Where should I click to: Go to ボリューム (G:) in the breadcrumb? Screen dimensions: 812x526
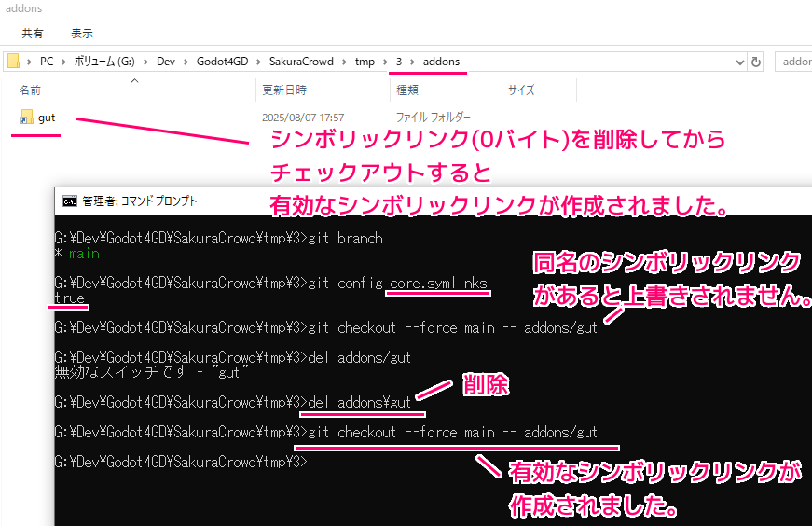(x=103, y=62)
